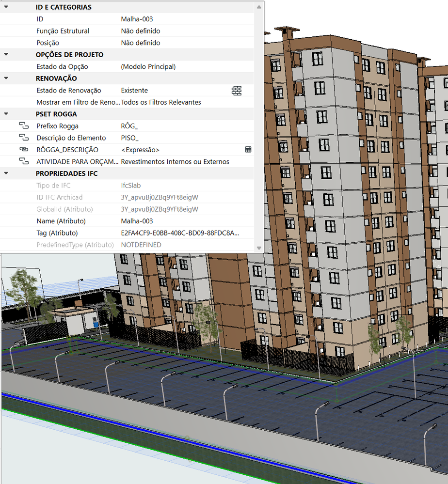Collapse the PSET ROGGA section
Screen dimensions: 448x484
(6, 113)
